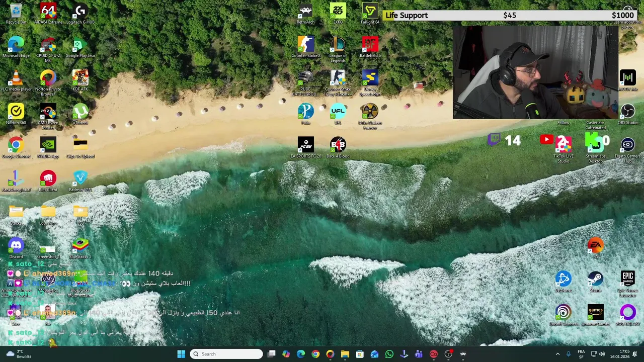Open Copilot from the taskbar
The image size is (644, 362).
click(x=286, y=354)
